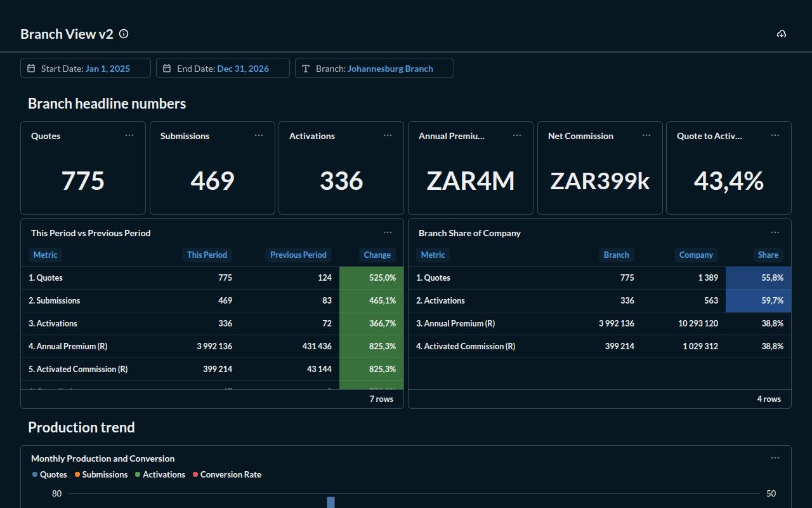
Task: Open the ellipsis menu on Activations card
Action: pyautogui.click(x=388, y=135)
